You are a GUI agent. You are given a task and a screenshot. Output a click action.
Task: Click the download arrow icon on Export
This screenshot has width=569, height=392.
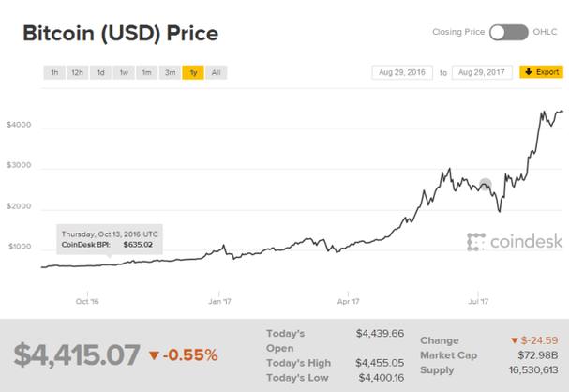(x=526, y=71)
